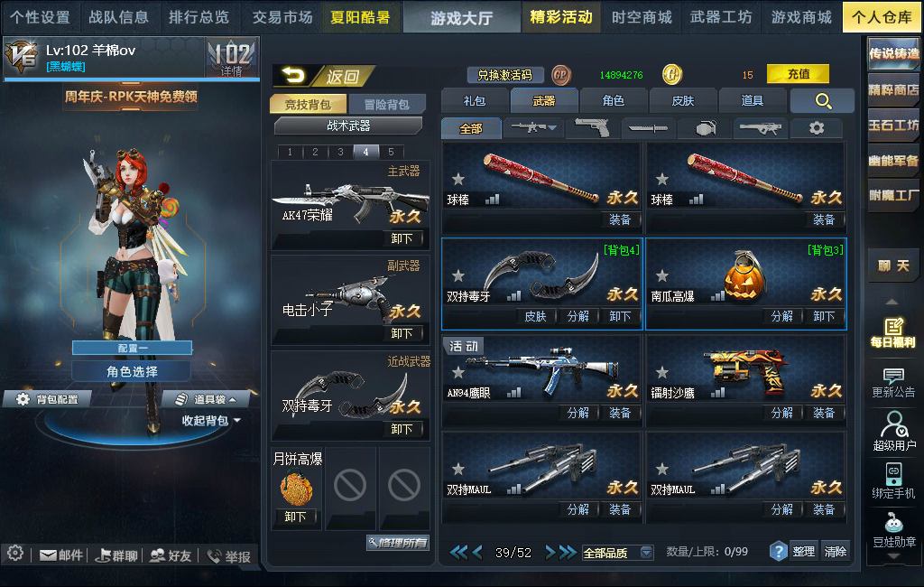Screen dimensions: 924x587
Task: Open the 全部品质 quality dropdown
Action: point(617,553)
